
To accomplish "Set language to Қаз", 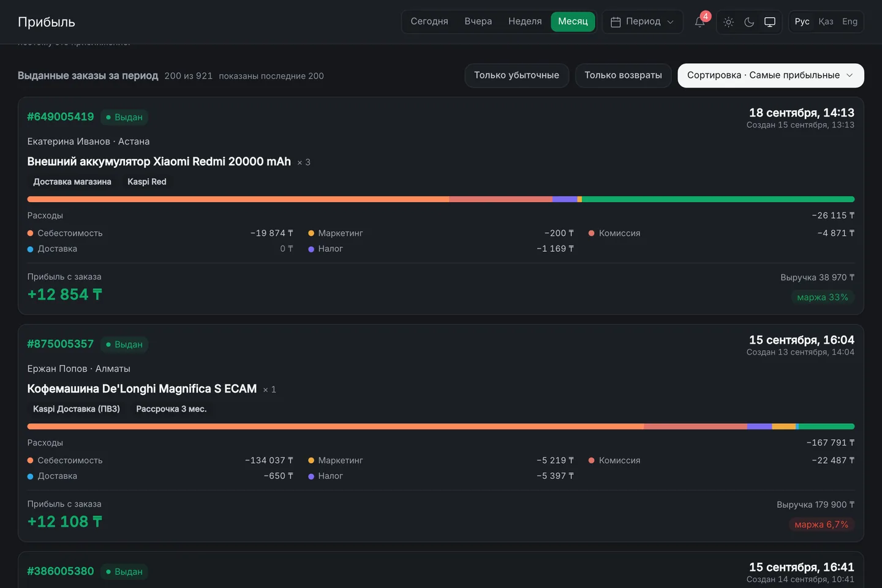I will 826,22.
